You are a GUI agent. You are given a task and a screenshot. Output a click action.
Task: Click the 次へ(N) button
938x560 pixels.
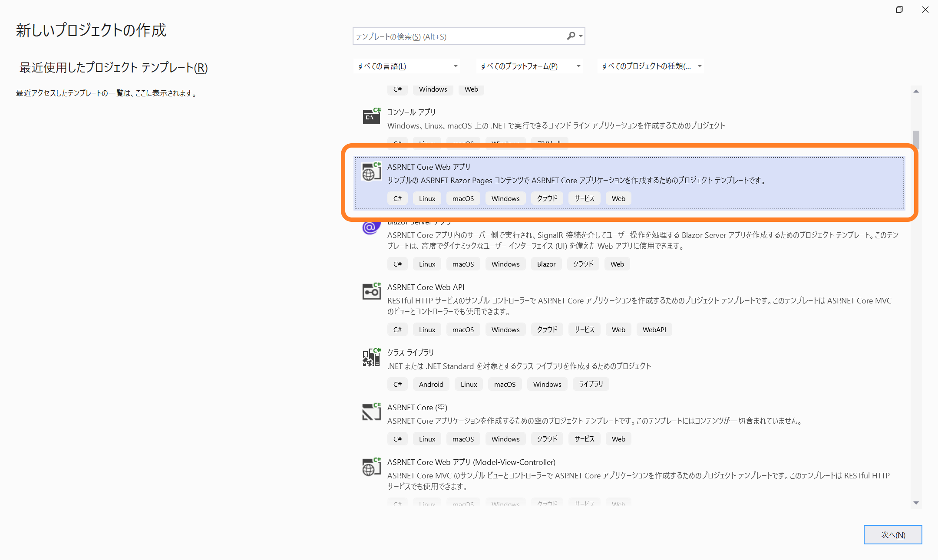pos(893,535)
